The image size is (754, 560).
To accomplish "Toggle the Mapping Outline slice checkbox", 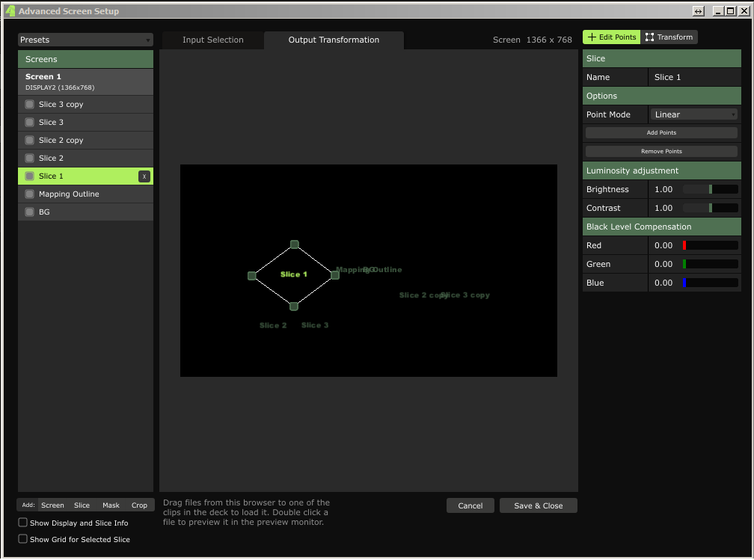I will point(30,194).
